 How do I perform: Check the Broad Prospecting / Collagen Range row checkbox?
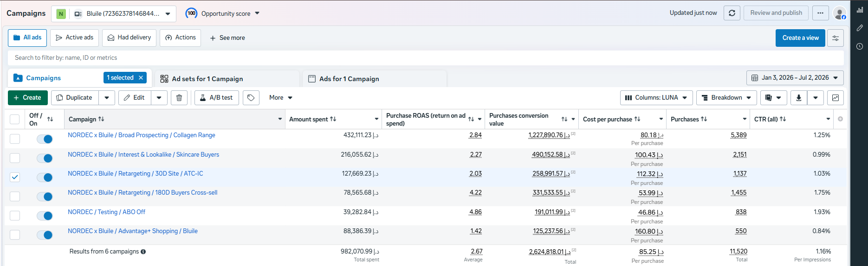click(15, 139)
